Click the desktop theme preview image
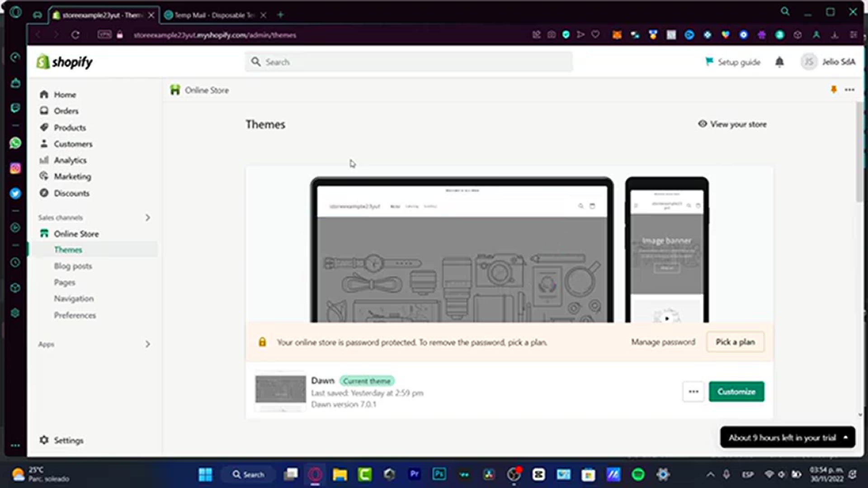The width and height of the screenshot is (868, 488). pos(462,250)
